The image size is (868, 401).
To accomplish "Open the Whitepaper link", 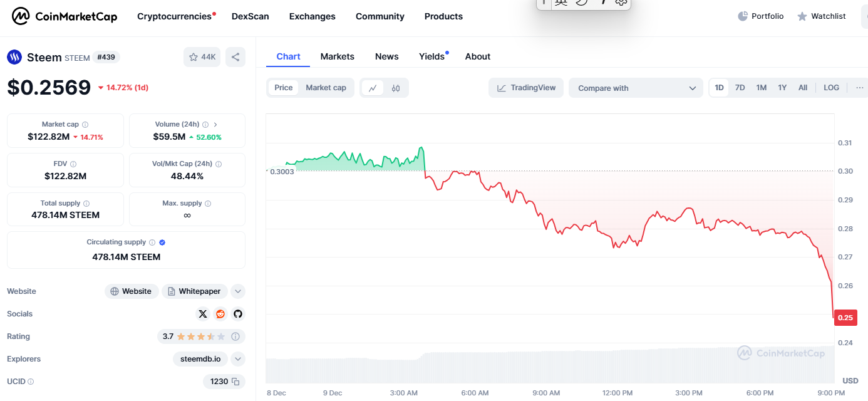I will pyautogui.click(x=194, y=291).
